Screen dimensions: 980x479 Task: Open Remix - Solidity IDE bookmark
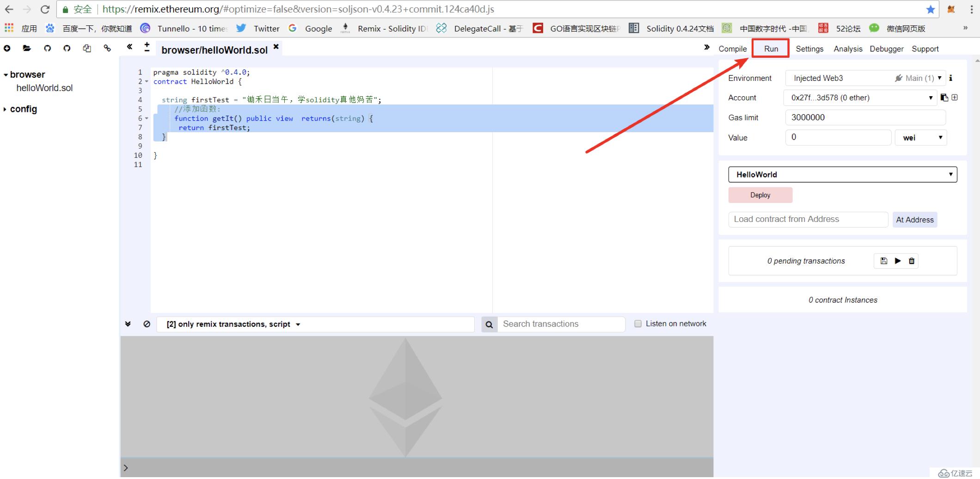384,28
